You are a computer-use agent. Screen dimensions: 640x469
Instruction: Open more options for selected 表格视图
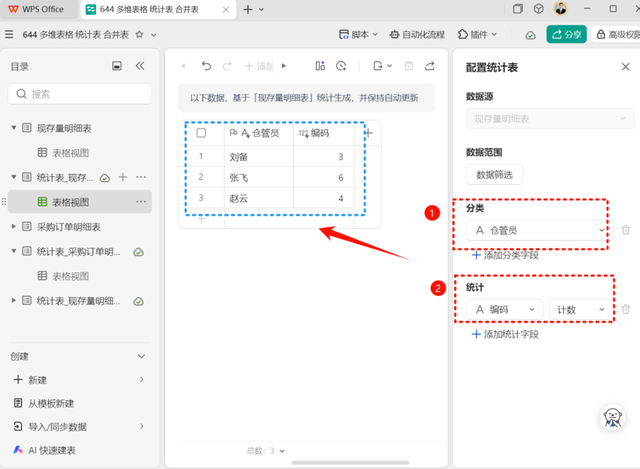[141, 202]
